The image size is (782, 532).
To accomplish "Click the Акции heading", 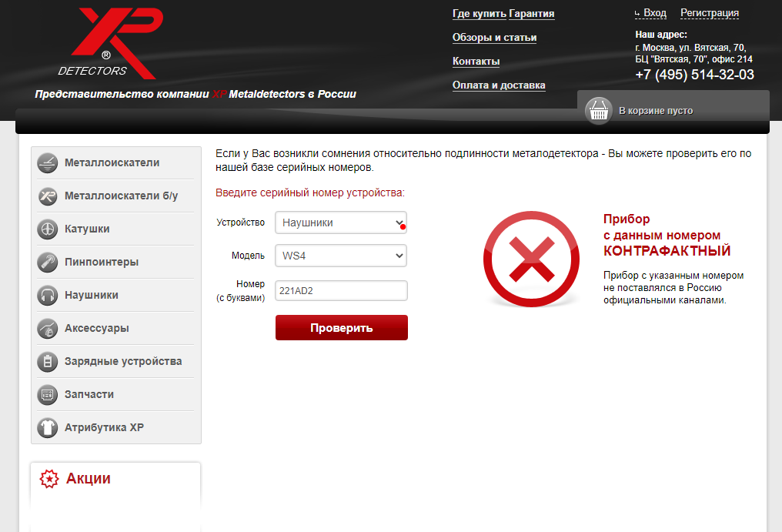I will tap(89, 478).
